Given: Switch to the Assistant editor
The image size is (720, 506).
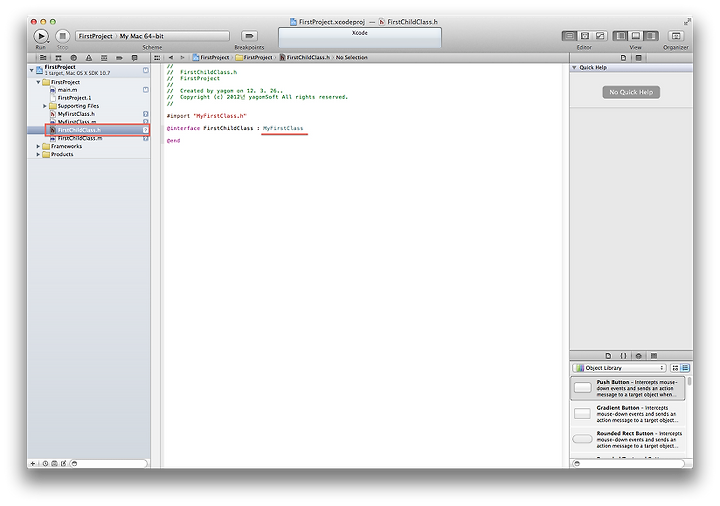Looking at the screenshot, I should point(585,36).
